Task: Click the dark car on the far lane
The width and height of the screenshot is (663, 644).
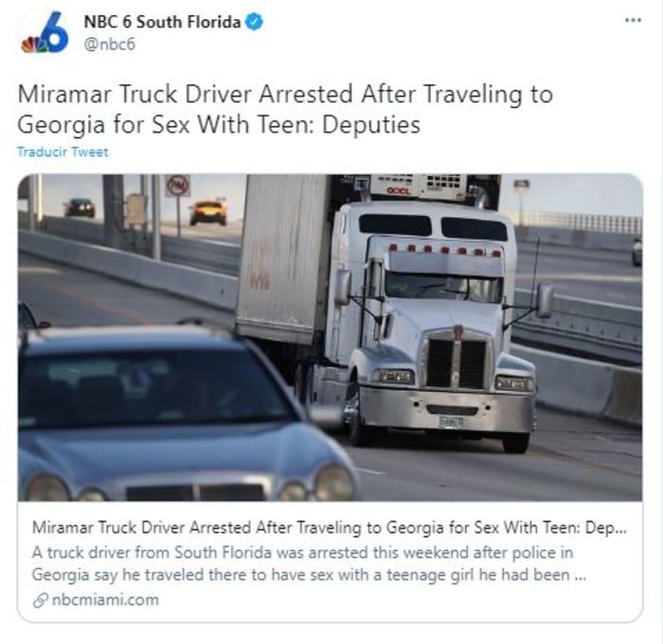Action: (x=80, y=207)
